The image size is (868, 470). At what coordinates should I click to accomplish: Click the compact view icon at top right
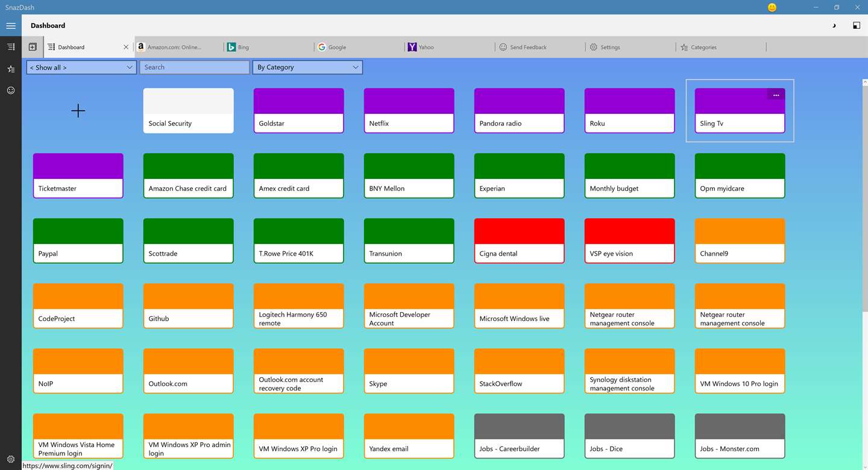pos(856,25)
